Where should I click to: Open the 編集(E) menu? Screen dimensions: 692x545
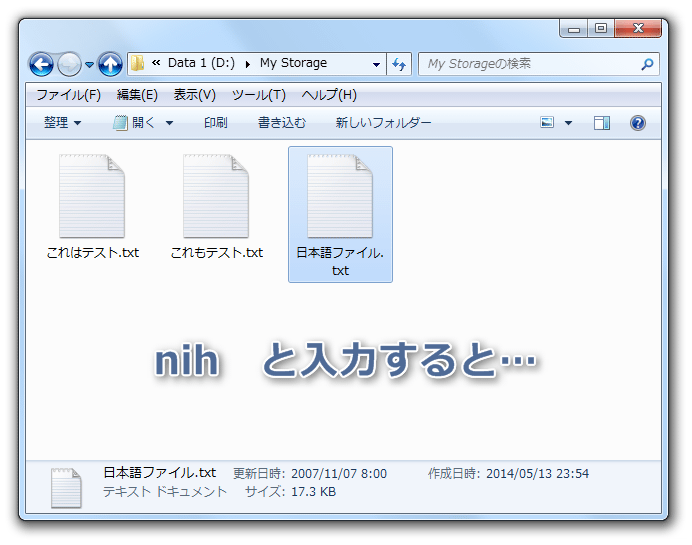(x=137, y=95)
